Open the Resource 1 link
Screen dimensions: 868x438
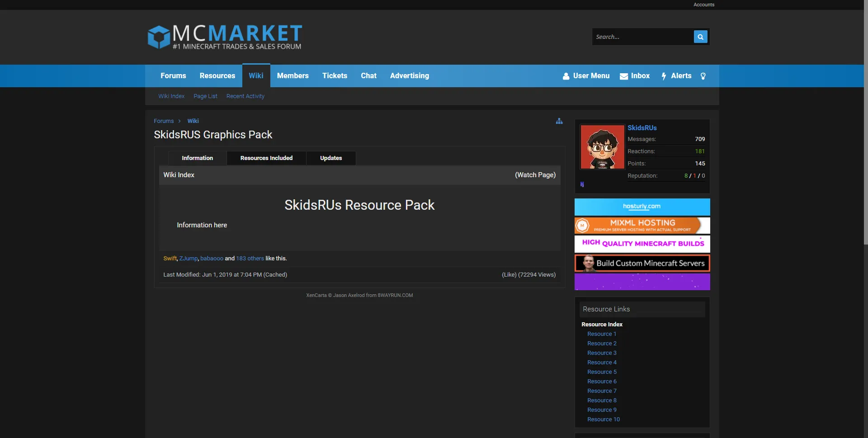point(602,334)
